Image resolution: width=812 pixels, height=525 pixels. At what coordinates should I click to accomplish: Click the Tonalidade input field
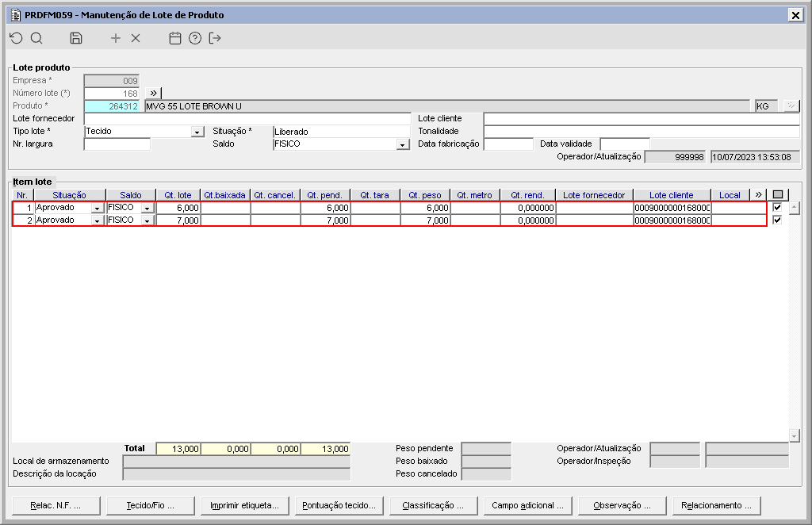pyautogui.click(x=642, y=132)
